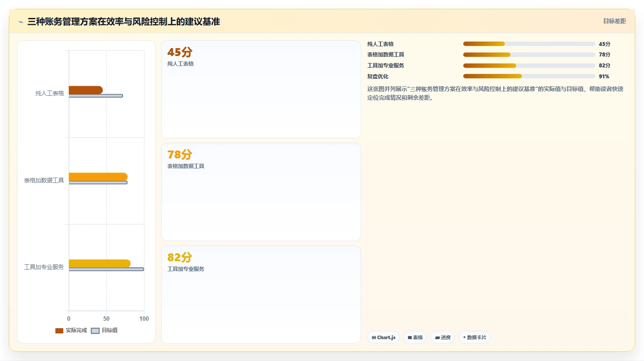Viewport: 644px width, 361px height.
Task: Toggle 目标值 legend swatch in chart
Action: coord(95,331)
